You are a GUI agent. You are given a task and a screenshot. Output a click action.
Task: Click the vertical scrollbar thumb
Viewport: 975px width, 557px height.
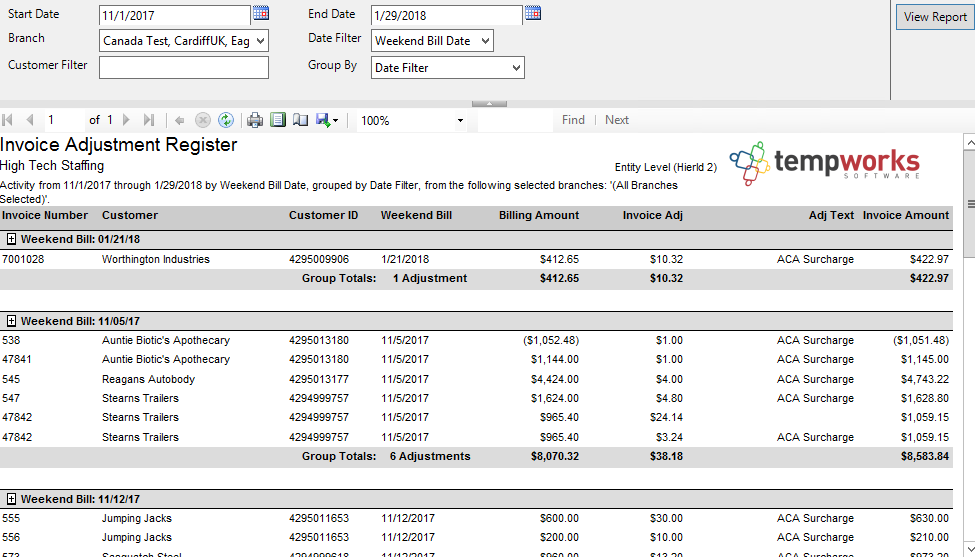[969, 204]
